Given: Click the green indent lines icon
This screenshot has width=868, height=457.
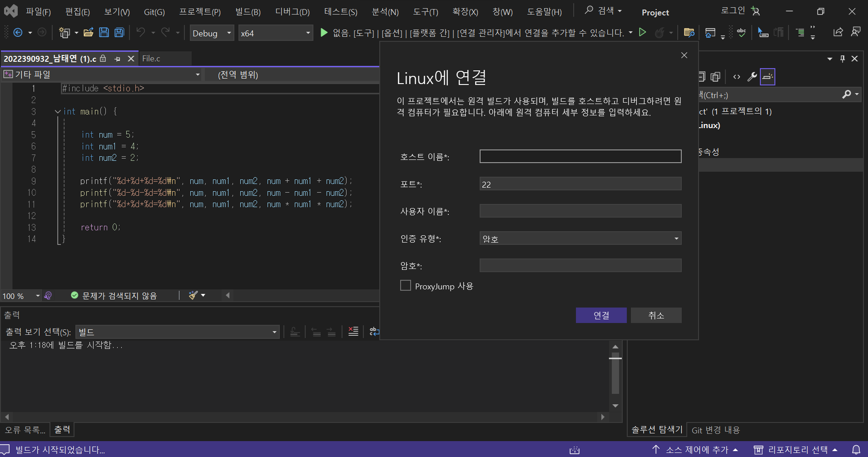Looking at the screenshot, I should pyautogui.click(x=800, y=32).
